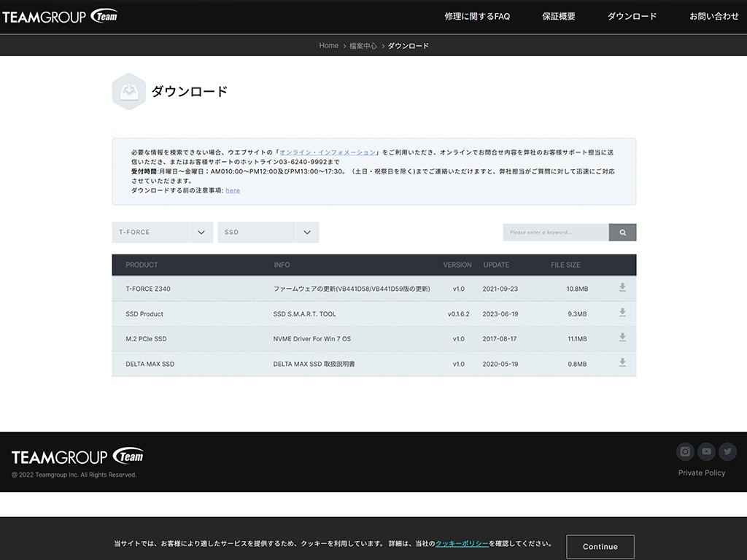Open the 保証概要 menu item
Image resolution: width=747 pixels, height=560 pixels.
[x=559, y=16]
